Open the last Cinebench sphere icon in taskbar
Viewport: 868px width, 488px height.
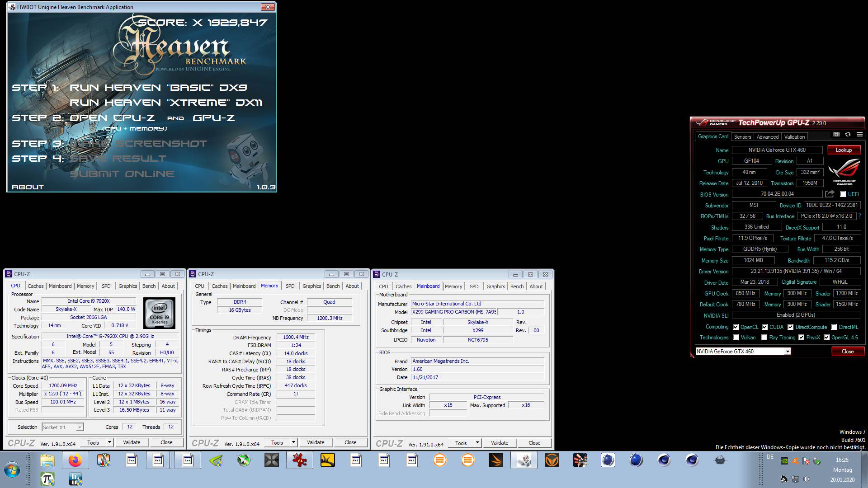click(x=692, y=460)
